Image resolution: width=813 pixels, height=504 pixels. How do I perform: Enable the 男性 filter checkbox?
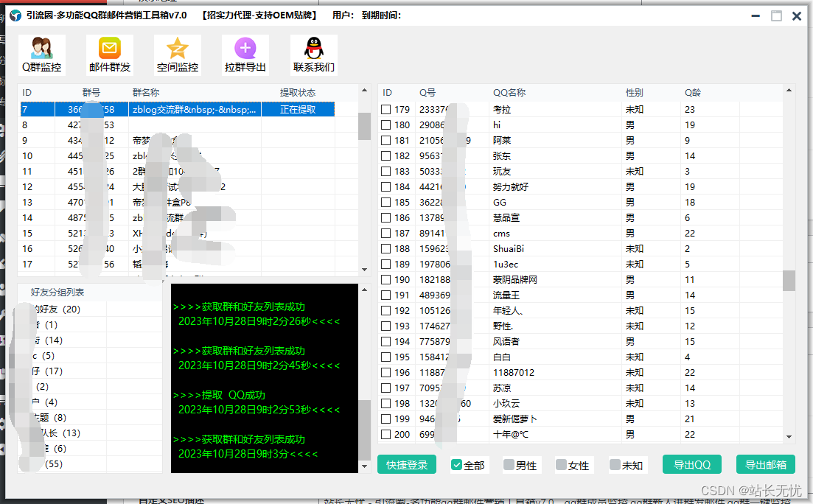[x=509, y=465]
